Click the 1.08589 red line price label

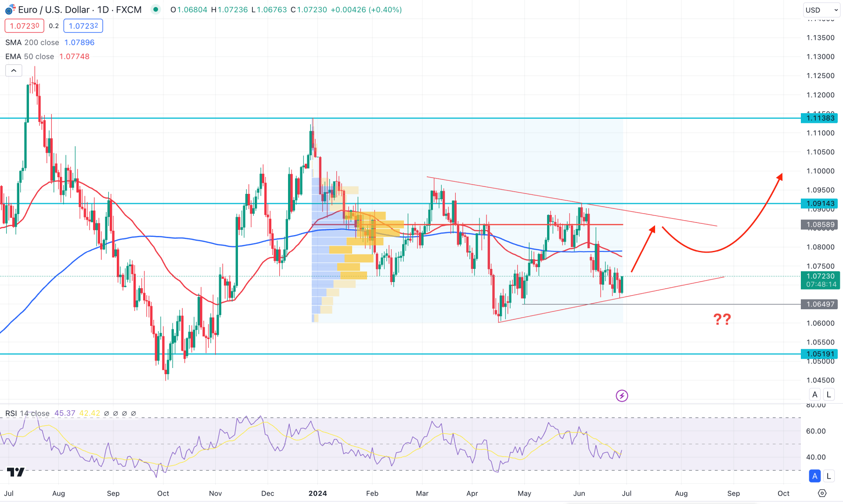click(819, 225)
